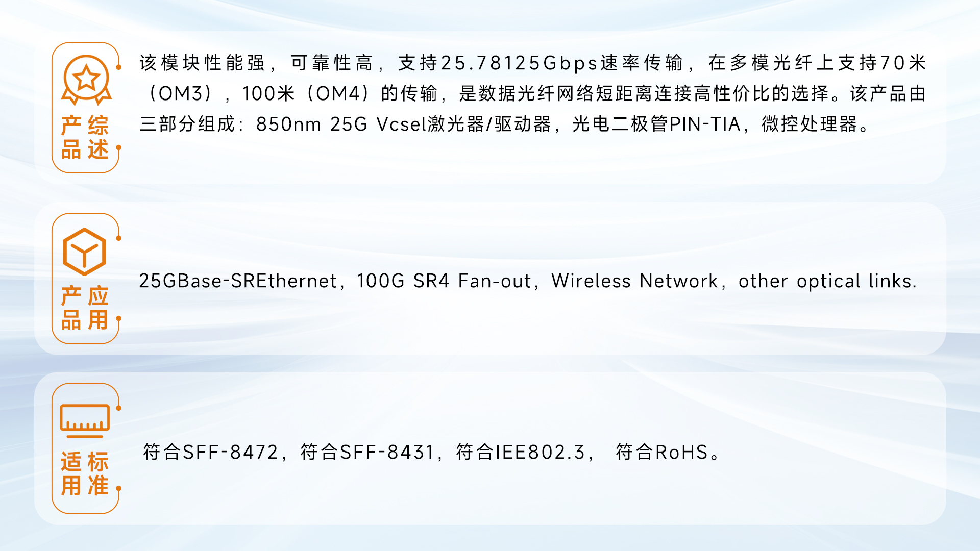Screen dimensions: 980x551
Task: Click the award medal star icon
Action: [86, 80]
